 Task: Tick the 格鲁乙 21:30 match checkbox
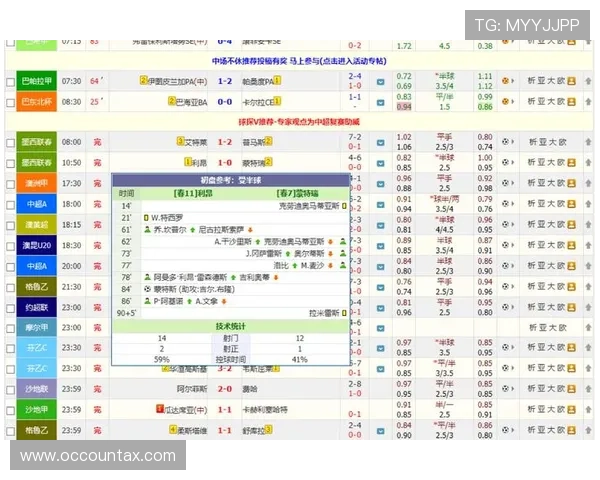pos(11,287)
